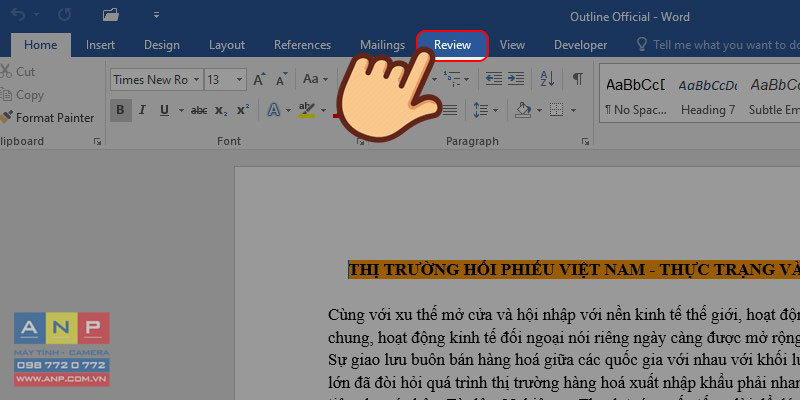Activate the Format Painter
The image size is (800, 400).
(47, 118)
